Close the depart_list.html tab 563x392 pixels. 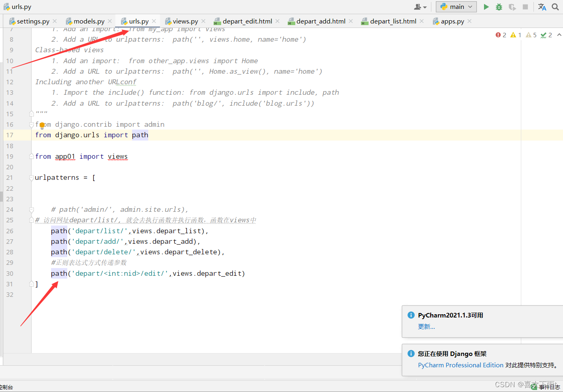tap(422, 21)
